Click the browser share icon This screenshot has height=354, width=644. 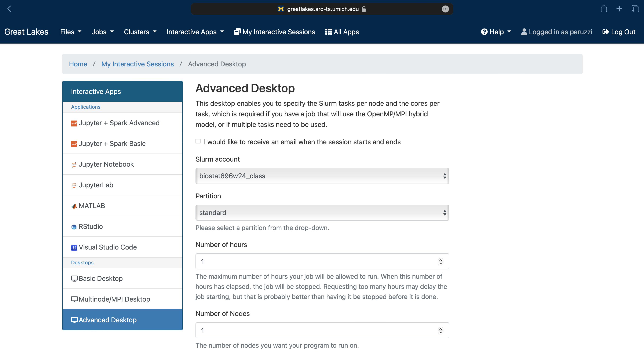(604, 9)
